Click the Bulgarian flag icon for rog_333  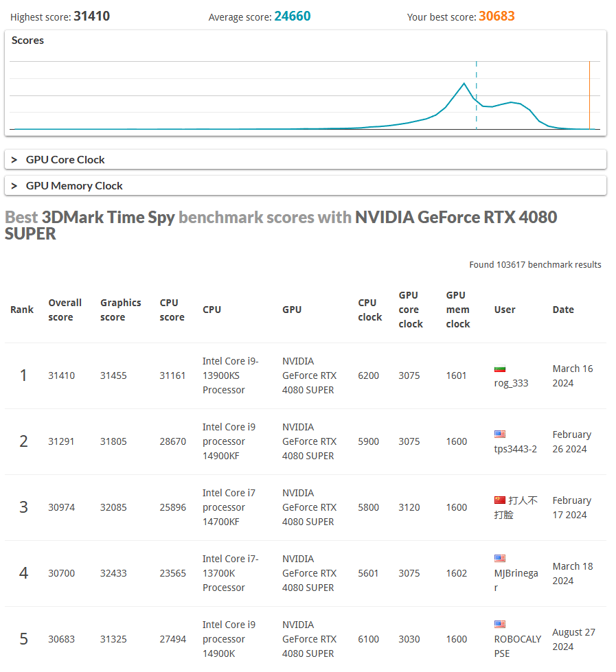coord(499,369)
